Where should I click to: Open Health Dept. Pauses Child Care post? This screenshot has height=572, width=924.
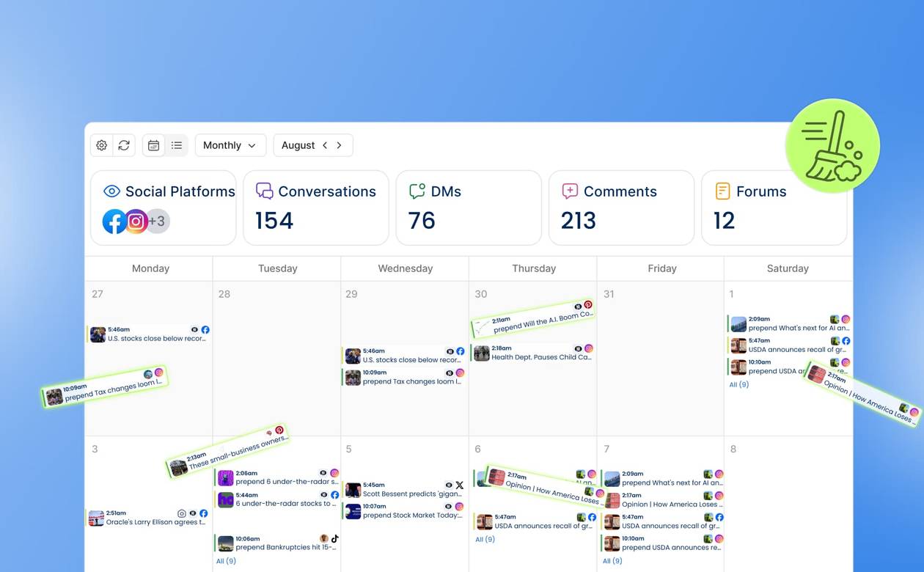coord(532,353)
